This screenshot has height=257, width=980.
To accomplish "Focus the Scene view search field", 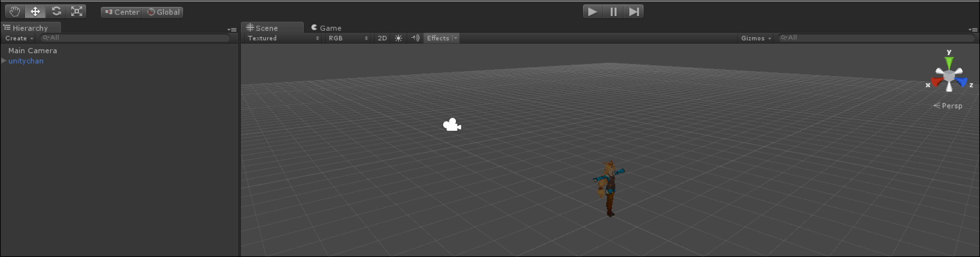I will pos(876,38).
